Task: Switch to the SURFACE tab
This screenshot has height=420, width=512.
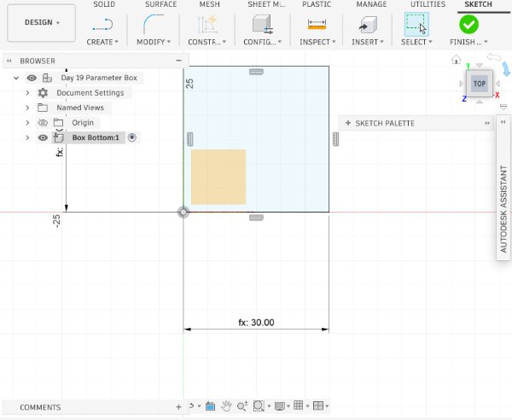Action: (160, 4)
